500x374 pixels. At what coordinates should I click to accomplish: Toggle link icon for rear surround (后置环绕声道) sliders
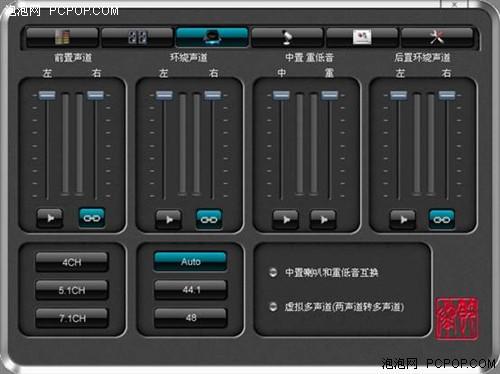[x=442, y=219]
